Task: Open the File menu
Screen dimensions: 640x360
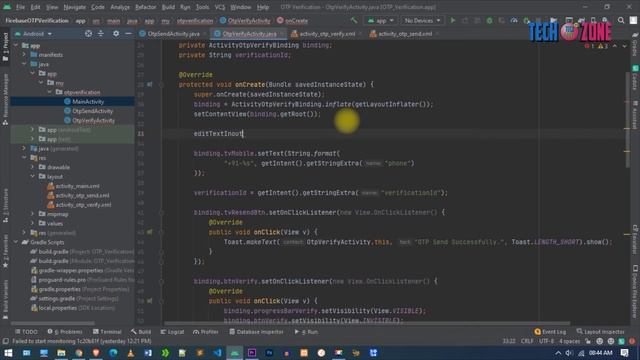Action: click(x=20, y=7)
